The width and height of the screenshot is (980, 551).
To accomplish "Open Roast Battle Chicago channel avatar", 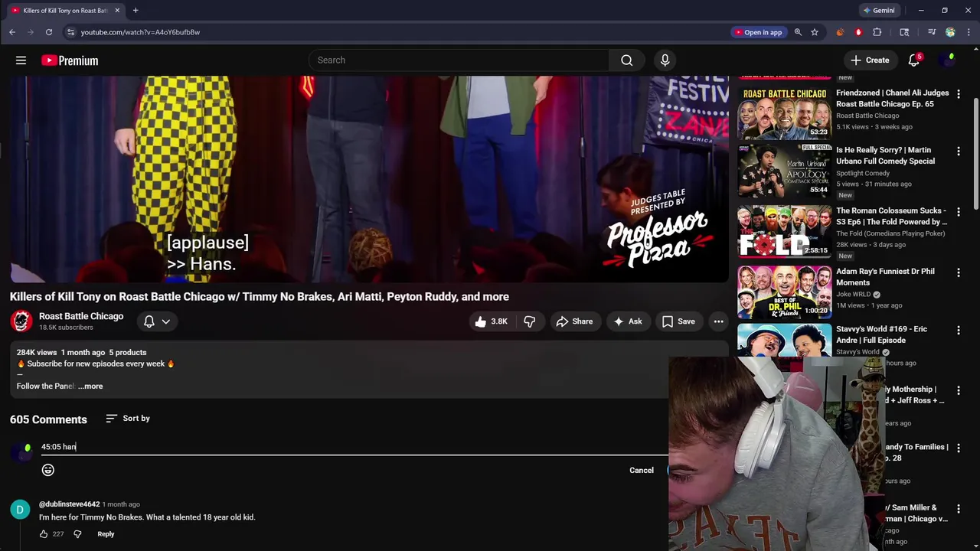I will coord(21,321).
